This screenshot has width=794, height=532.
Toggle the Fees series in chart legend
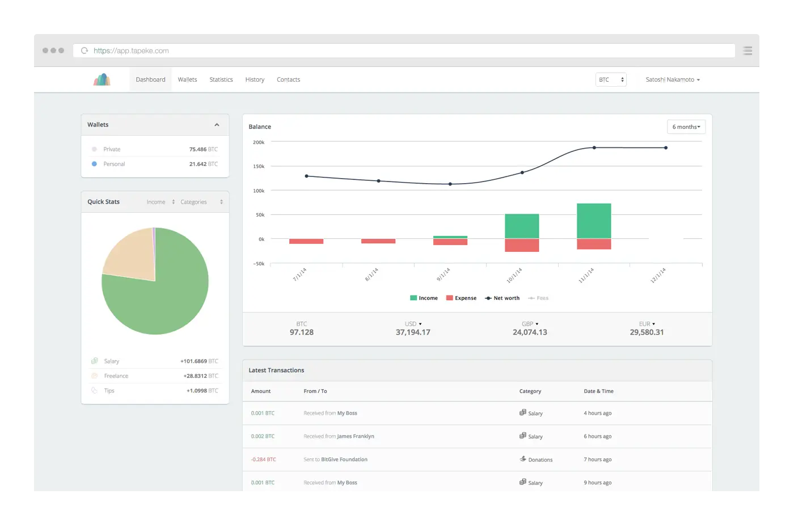tap(538, 298)
